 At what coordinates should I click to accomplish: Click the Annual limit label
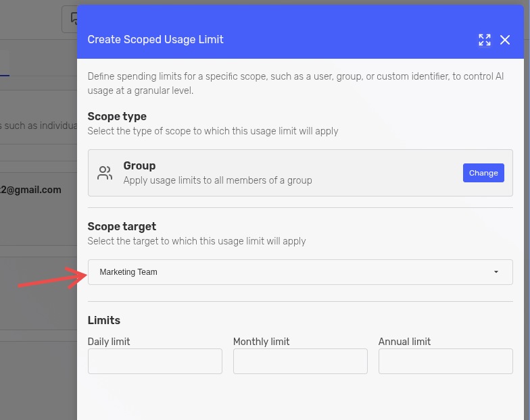tap(404, 342)
